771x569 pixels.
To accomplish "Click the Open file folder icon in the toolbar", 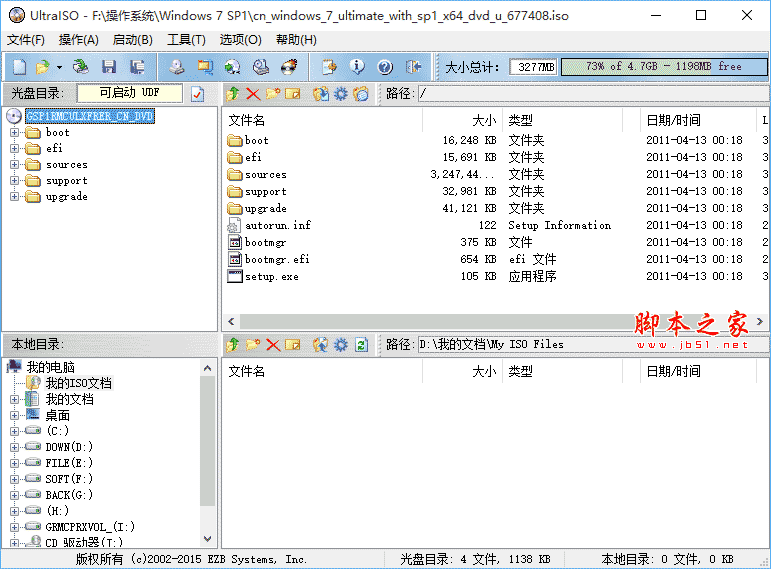I will [x=43, y=66].
